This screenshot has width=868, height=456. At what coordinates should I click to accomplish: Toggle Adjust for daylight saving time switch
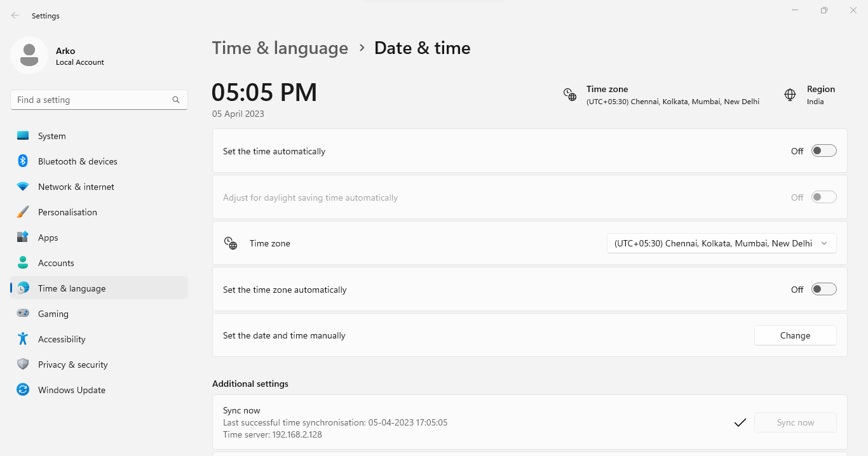(x=824, y=198)
